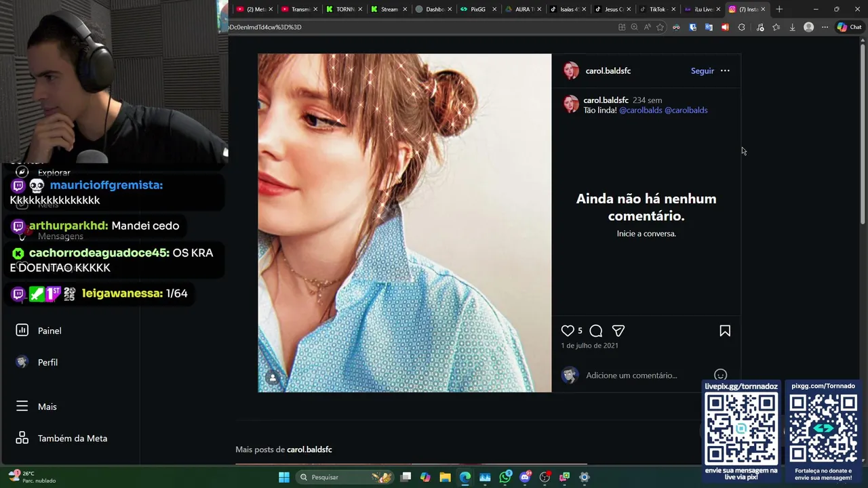Click the Perfil sidebar label
Viewport: 868px width, 488px height.
point(47,363)
